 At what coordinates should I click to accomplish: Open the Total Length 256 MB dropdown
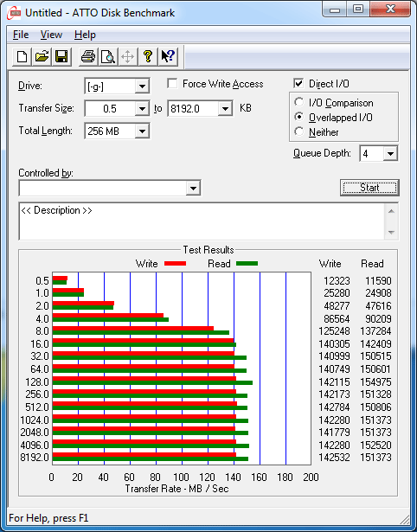coord(142,131)
